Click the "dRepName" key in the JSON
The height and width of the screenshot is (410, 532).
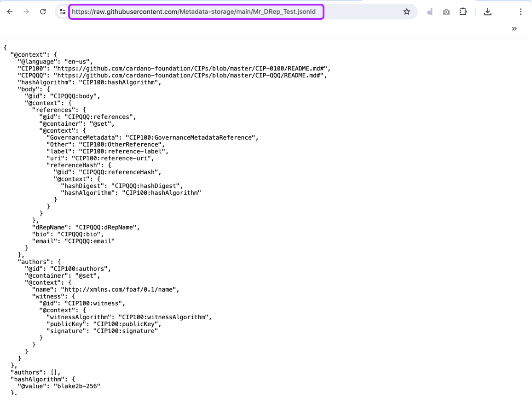tap(50, 228)
